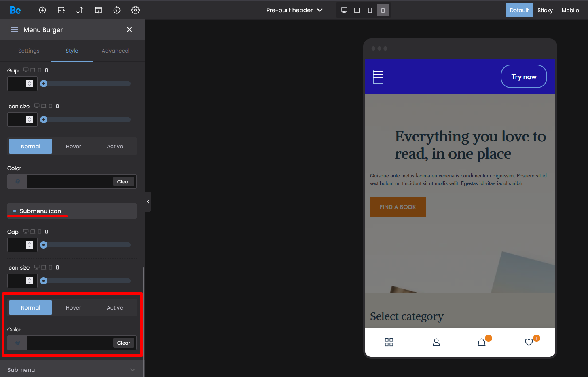Open the pre-built sections layout icon
Screen dimensions: 588x377
tap(61, 10)
